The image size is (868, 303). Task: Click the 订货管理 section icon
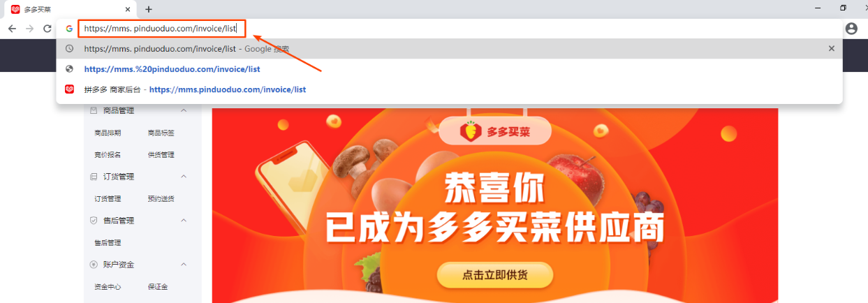[x=94, y=177]
